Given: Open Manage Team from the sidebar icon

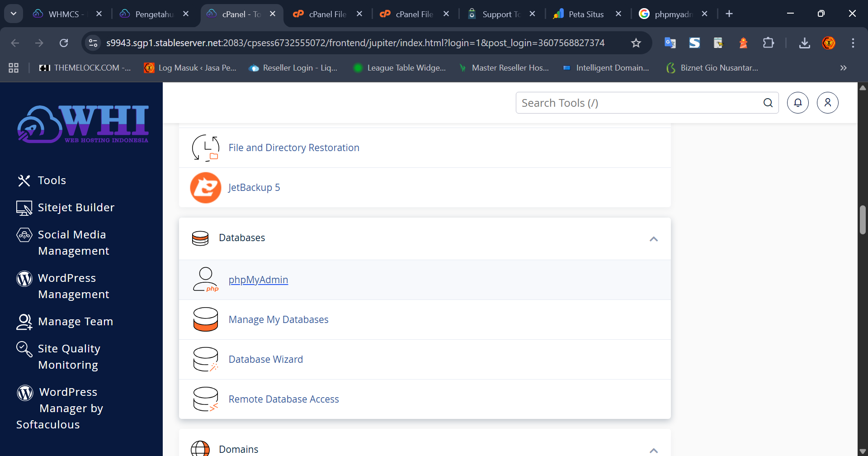Looking at the screenshot, I should click(x=24, y=321).
